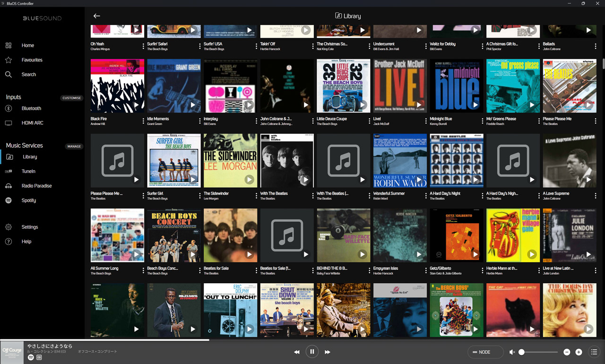Expand the NODE player selector

(x=484, y=352)
